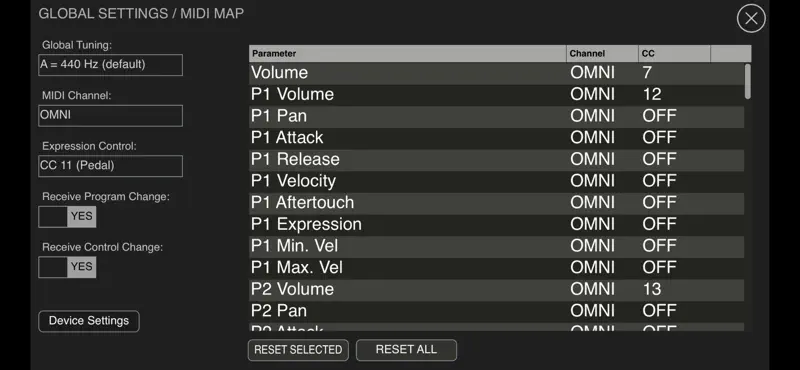Click P1 Pan's CC value OFF
Viewport: 800px width, 370px height.
[659, 116]
